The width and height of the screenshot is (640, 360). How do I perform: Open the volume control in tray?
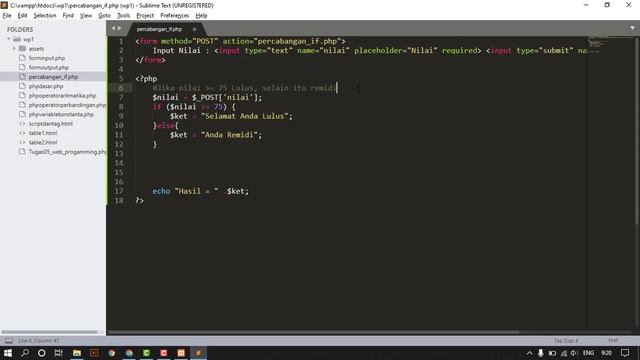(574, 353)
